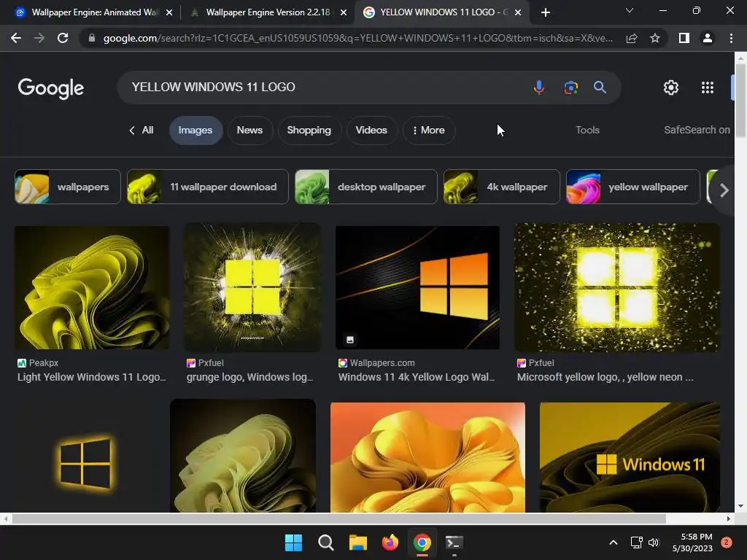
Task: Open the notification badge showing 2
Action: point(727,542)
